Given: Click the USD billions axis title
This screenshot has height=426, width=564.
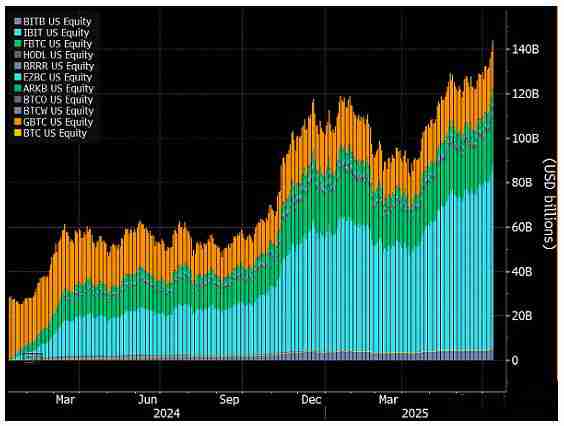Looking at the screenshot, I should point(550,203).
